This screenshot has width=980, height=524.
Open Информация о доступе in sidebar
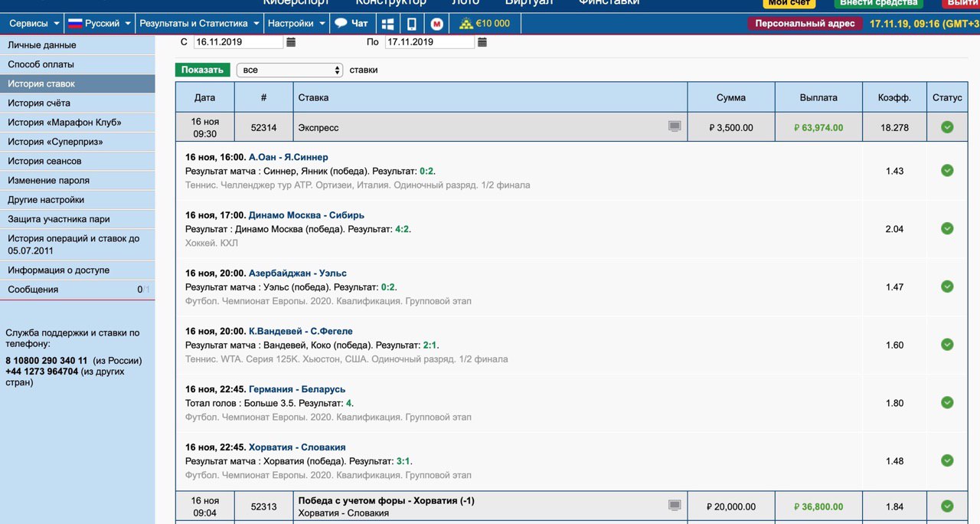coord(77,270)
